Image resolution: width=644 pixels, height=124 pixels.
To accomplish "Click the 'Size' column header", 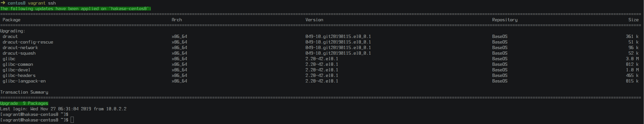I will click(x=633, y=20).
